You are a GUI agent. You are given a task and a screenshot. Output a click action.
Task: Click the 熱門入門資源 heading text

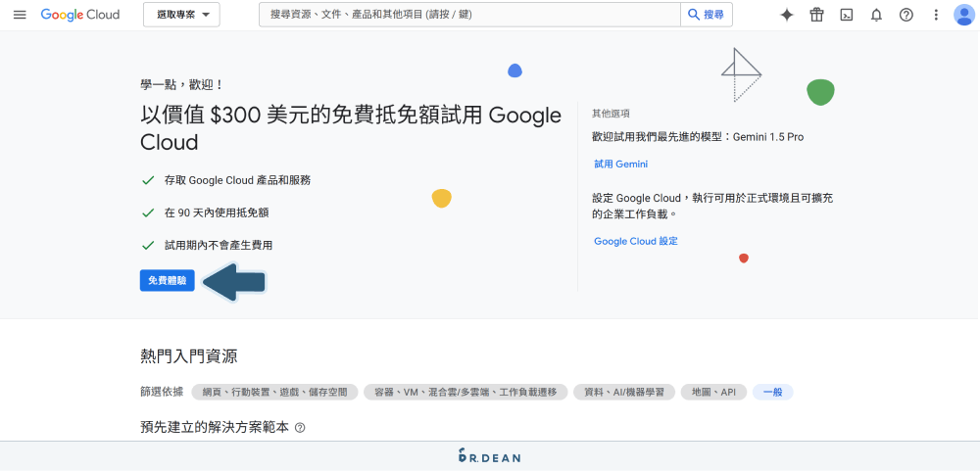[189, 356]
